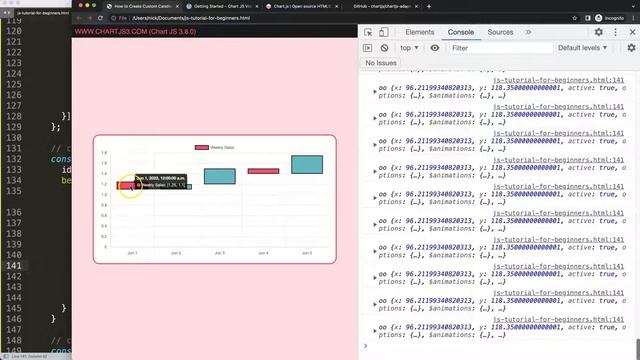Click the WWW.CHARTJS3.COM header link
This screenshot has width=640, height=360.
pos(135,31)
